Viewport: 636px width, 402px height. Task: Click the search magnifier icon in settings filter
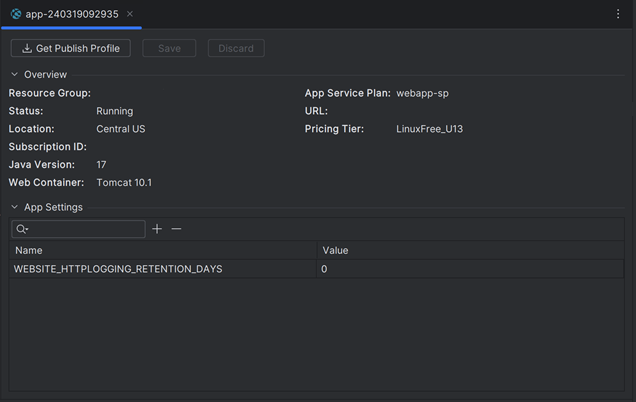(22, 229)
